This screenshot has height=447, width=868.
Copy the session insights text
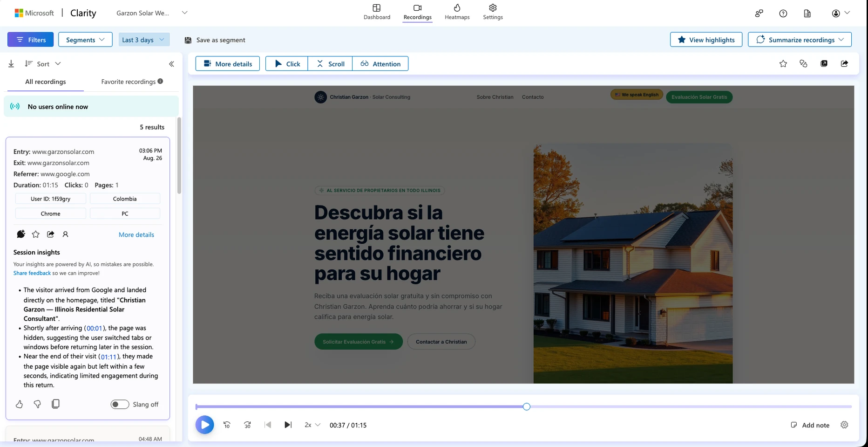[55, 404]
